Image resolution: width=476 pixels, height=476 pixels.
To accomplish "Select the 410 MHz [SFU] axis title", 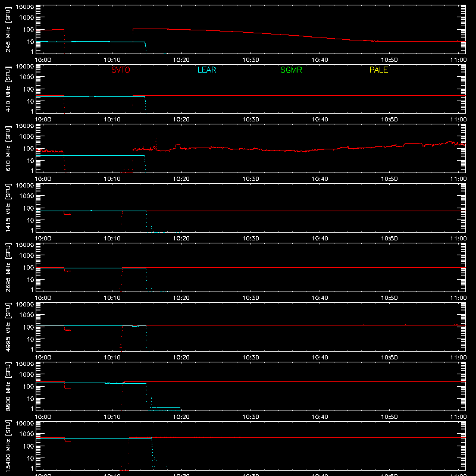I will [x=8, y=89].
